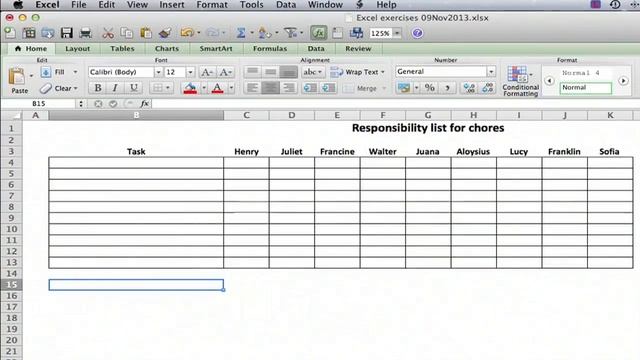Open the zoom percentage dropdown 125%
The image size is (640, 360).
click(397, 33)
